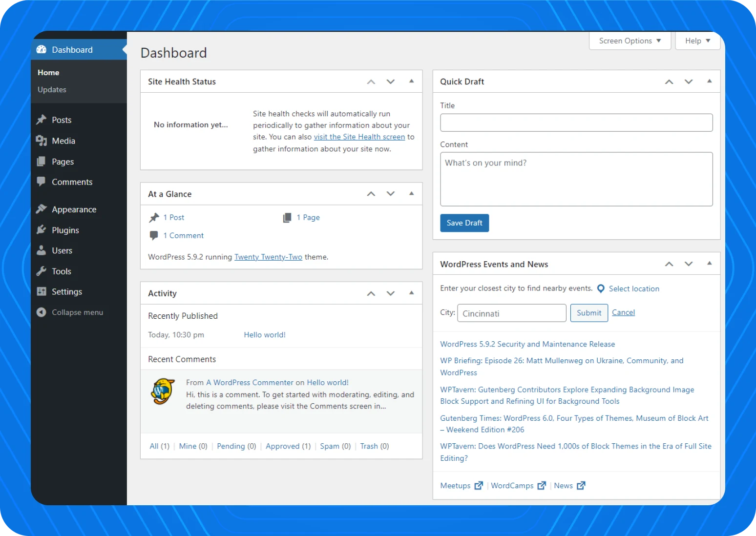This screenshot has height=536, width=756.
Task: Toggle the At a Glance panel closed
Action: [412, 193]
